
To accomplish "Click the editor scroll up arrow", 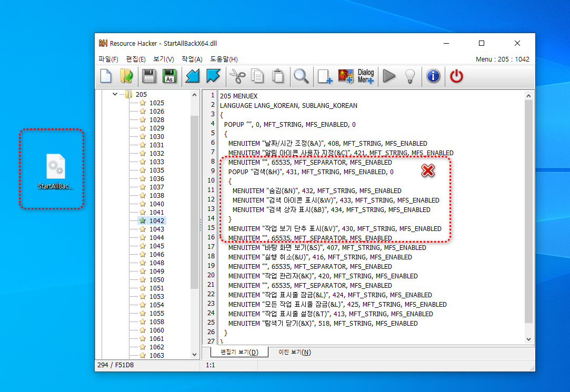I will pos(528,96).
